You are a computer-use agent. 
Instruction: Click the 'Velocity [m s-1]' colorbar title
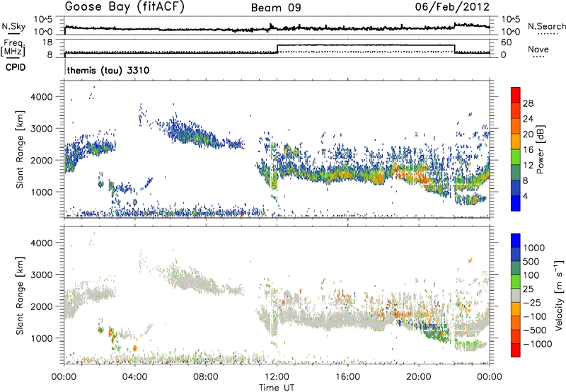559,295
